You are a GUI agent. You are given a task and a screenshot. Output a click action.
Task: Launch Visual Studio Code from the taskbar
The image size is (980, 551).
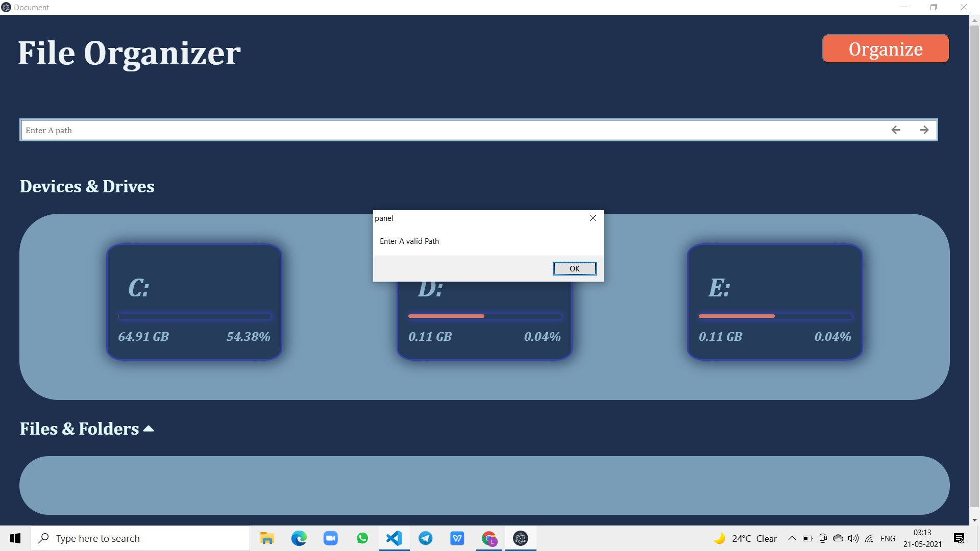point(394,538)
